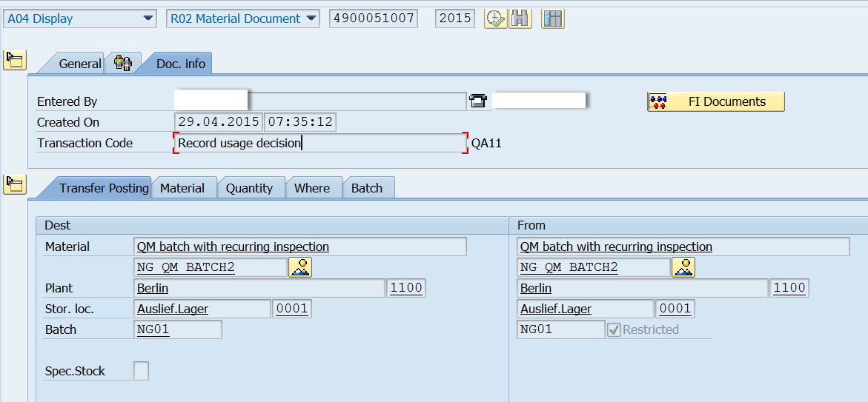Click the Entered By name field
The width and height of the screenshot is (868, 402).
(x=320, y=101)
